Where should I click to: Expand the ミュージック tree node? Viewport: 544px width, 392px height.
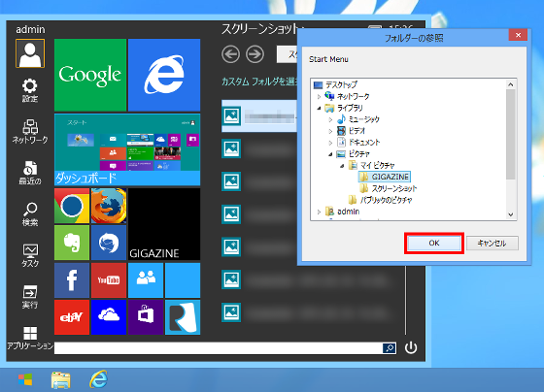330,119
